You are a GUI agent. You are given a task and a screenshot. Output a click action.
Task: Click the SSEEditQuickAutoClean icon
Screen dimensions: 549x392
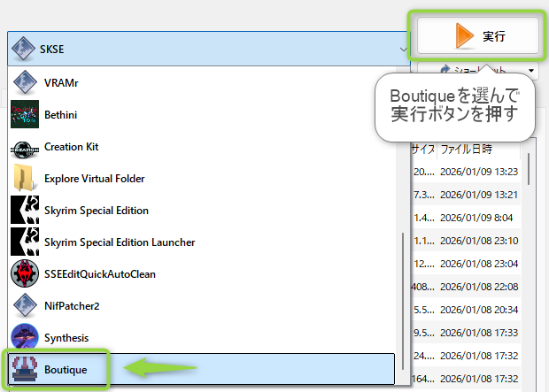pos(22,273)
